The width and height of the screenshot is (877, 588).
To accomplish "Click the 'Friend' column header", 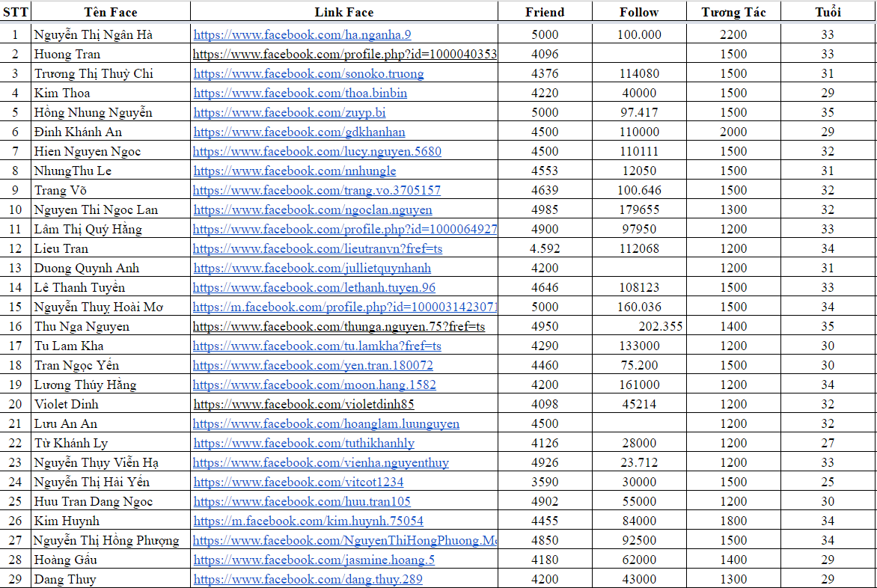I will pyautogui.click(x=545, y=12).
